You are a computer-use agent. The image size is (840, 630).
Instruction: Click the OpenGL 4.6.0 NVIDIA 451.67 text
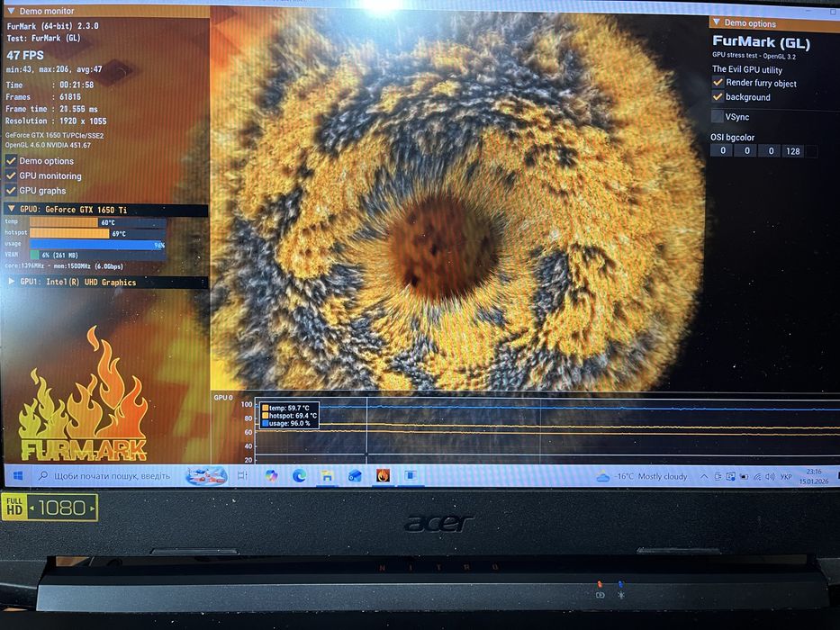[49, 145]
